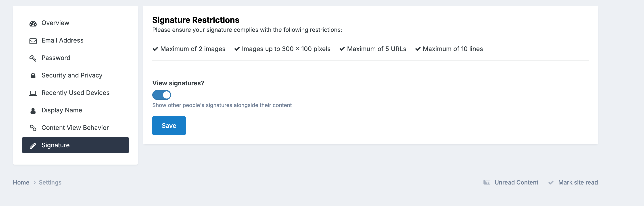Click the Content View Behavior link icon
Image resolution: width=644 pixels, height=206 pixels.
33,128
